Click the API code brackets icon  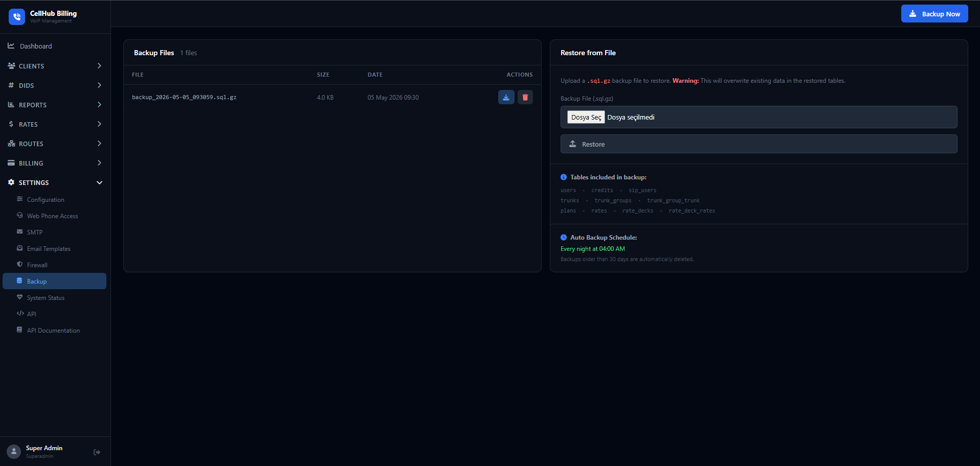[x=20, y=314]
